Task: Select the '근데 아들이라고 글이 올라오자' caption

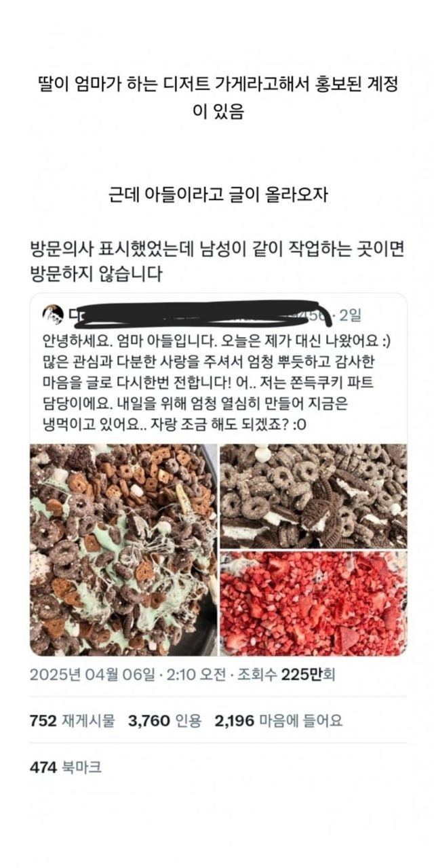Action: (x=218, y=194)
